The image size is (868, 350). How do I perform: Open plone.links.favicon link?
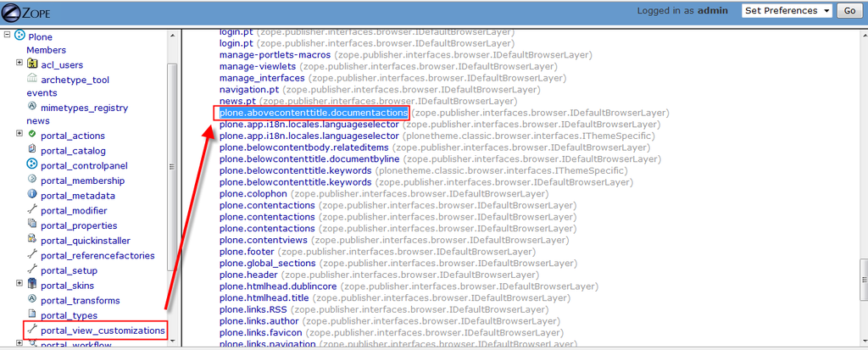point(261,333)
